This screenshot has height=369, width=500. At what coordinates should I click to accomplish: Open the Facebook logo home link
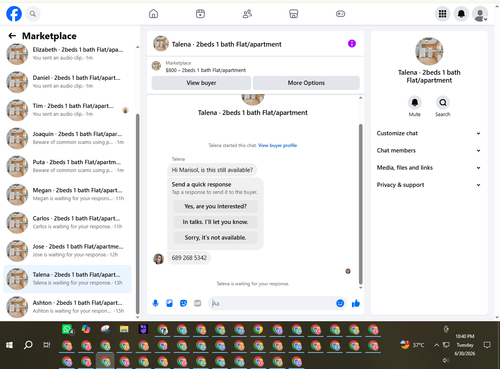pos(14,14)
